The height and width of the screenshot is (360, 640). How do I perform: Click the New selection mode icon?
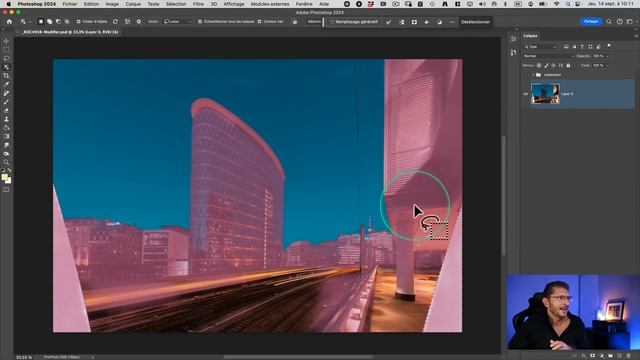(x=41, y=22)
